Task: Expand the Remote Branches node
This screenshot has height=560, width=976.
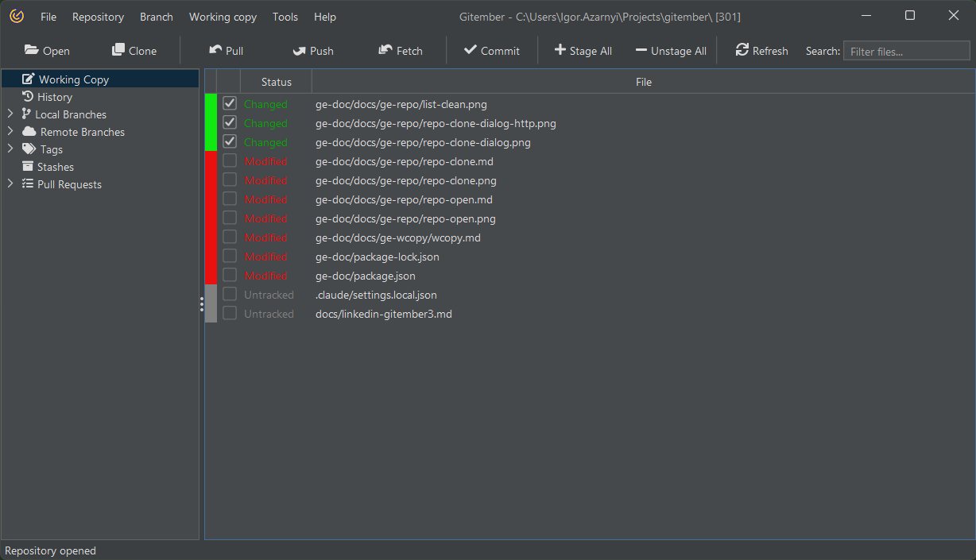Action: pyautogui.click(x=10, y=132)
